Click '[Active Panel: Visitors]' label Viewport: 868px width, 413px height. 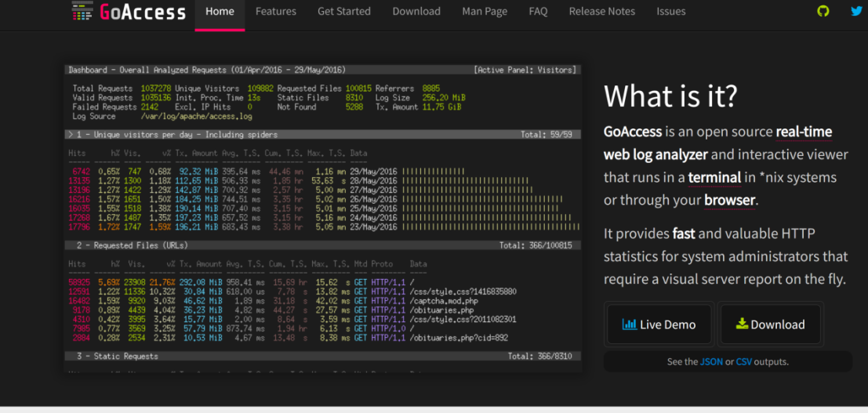[525, 70]
